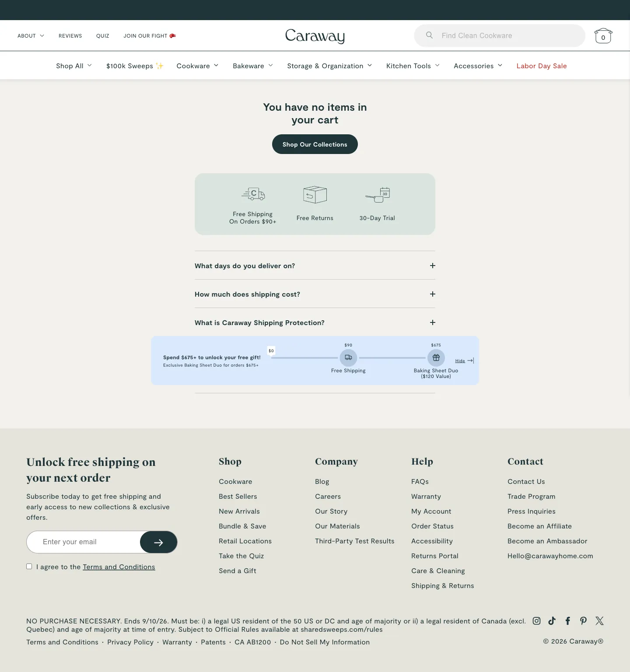This screenshot has width=630, height=672.
Task: Click the free returns box icon
Action: pos(315,195)
